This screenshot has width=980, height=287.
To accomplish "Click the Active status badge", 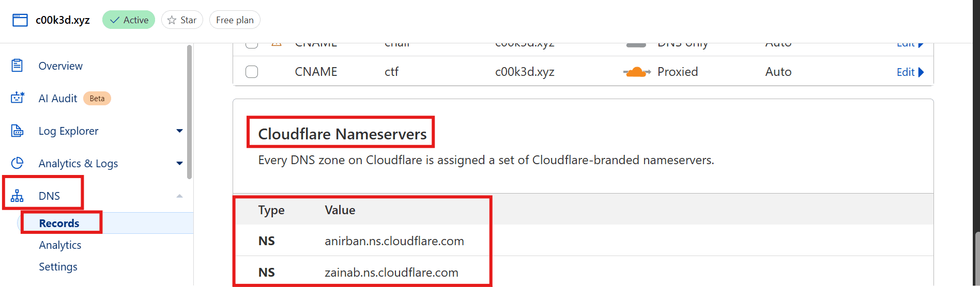I will (129, 20).
